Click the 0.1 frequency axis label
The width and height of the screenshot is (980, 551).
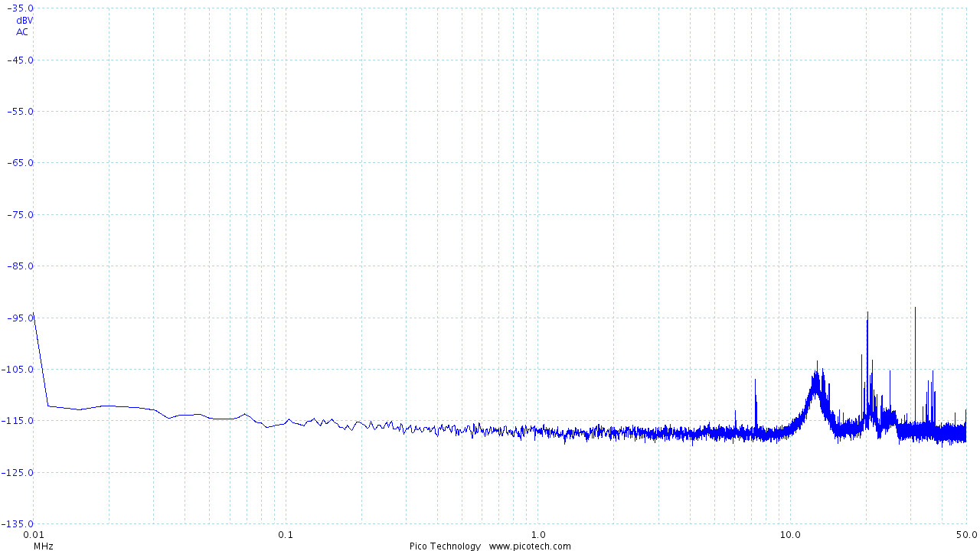(286, 534)
